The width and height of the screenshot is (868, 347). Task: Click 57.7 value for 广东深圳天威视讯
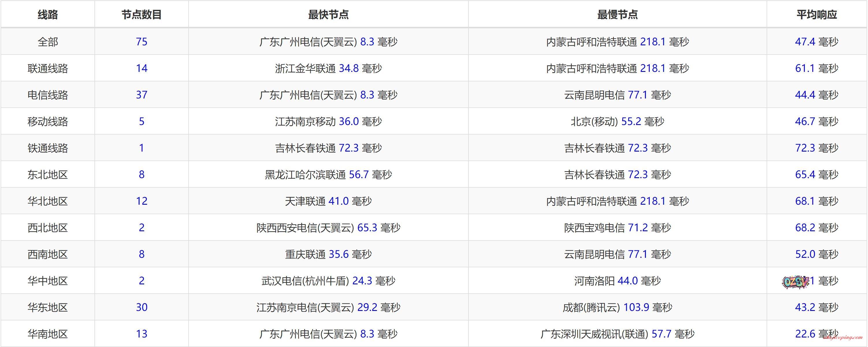point(661,334)
